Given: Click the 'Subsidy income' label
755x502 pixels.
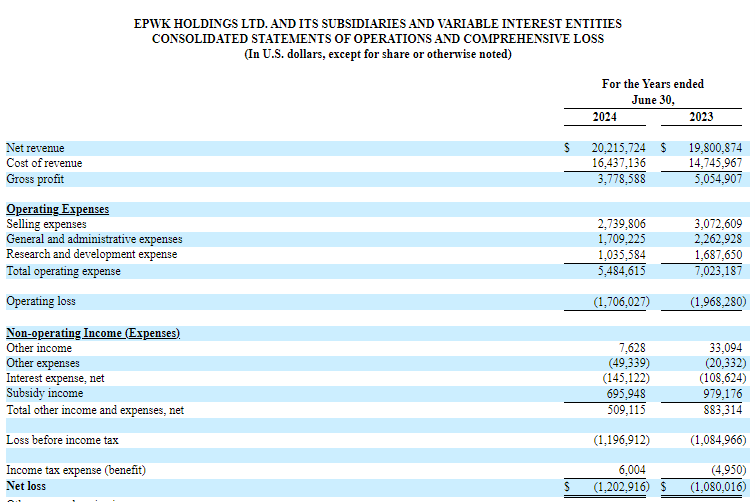Looking at the screenshot, I should point(45,393).
